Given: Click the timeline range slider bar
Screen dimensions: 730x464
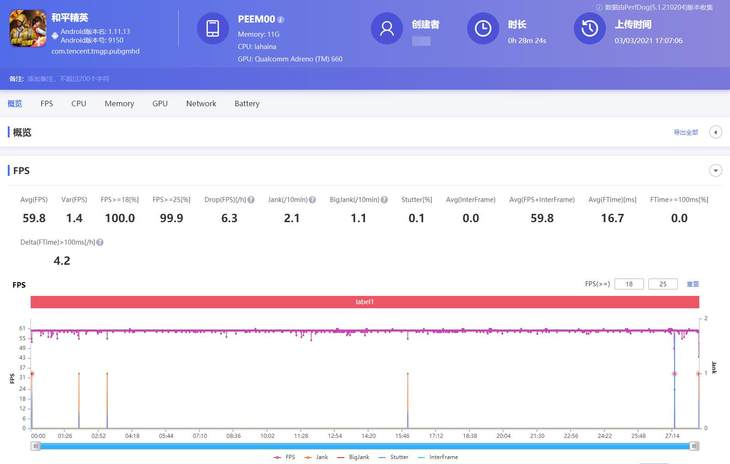Looking at the screenshot, I should tap(365, 444).
